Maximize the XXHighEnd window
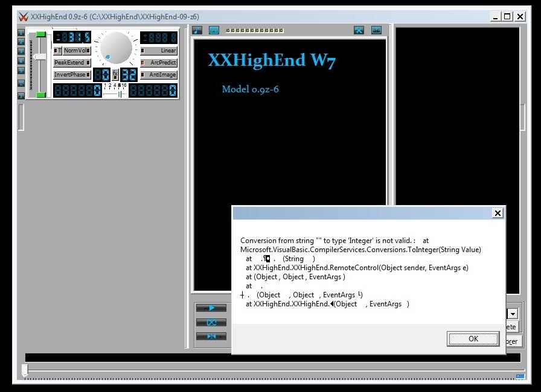 [507, 16]
